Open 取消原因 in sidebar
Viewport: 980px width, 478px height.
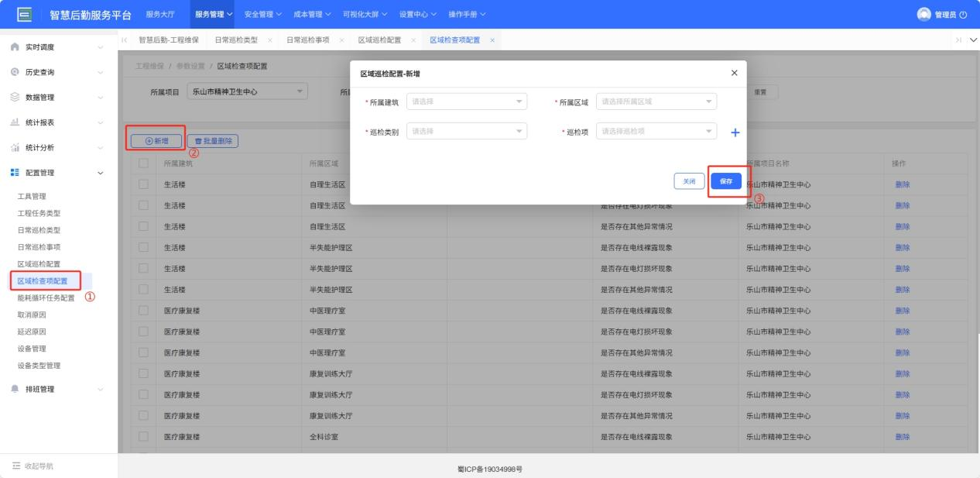[32, 315]
